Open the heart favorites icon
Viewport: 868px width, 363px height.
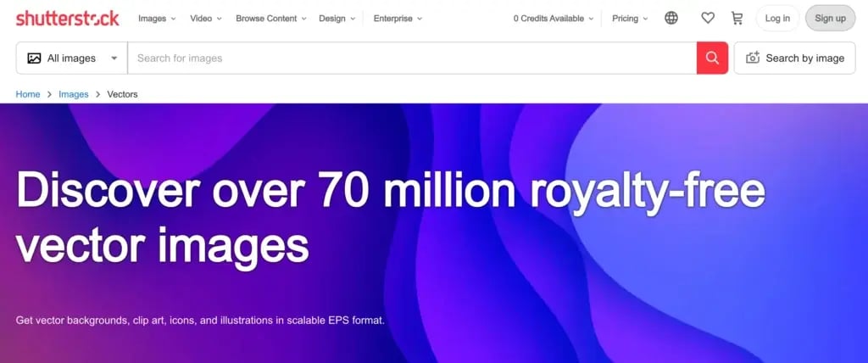click(x=708, y=18)
